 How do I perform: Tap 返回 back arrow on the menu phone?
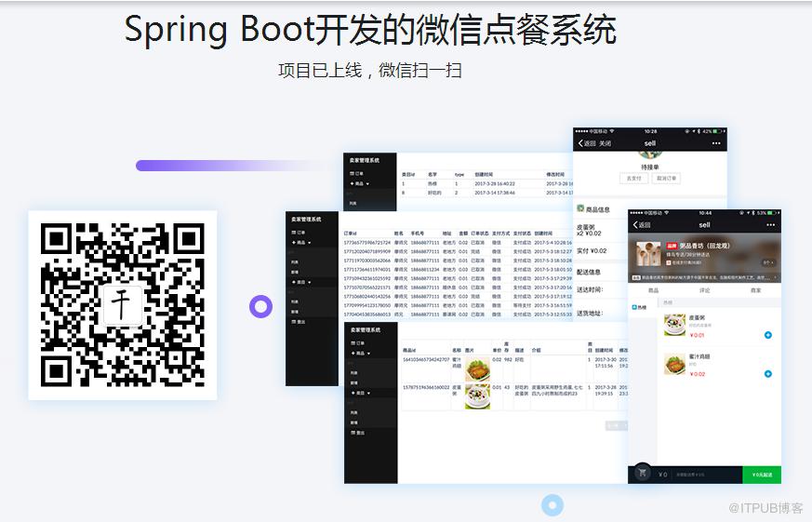(x=642, y=225)
